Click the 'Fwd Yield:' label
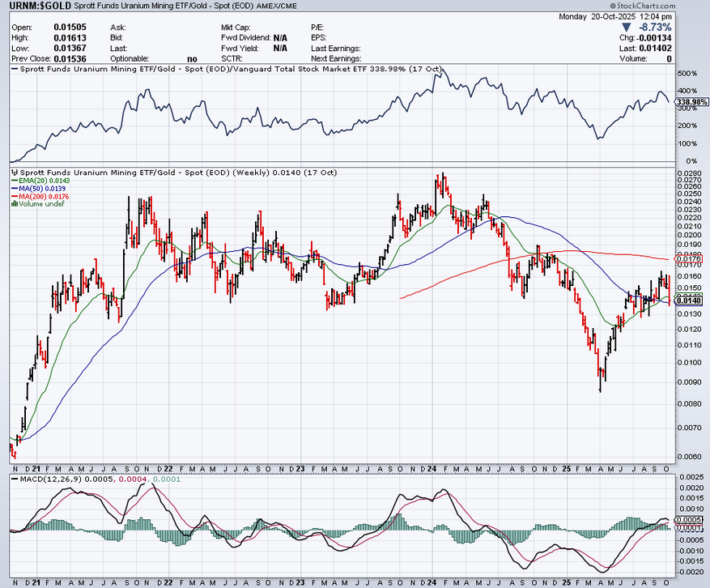 240,49
